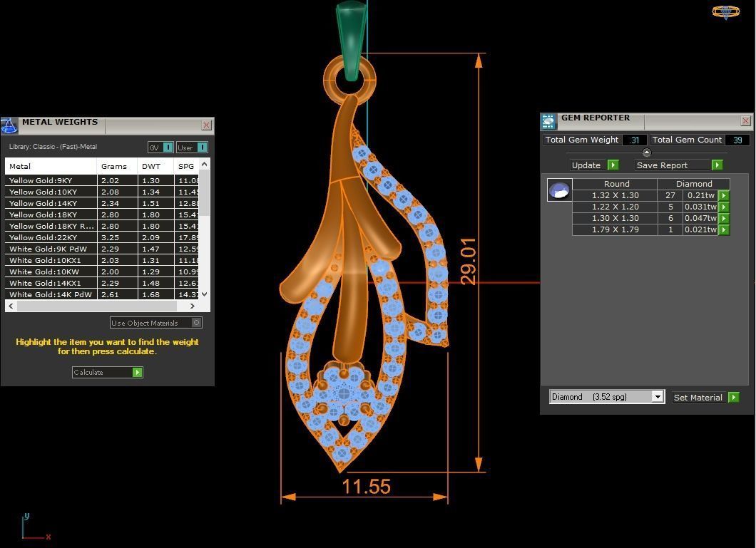
Task: Click the Update button in Gem Reporter
Action: [x=594, y=165]
